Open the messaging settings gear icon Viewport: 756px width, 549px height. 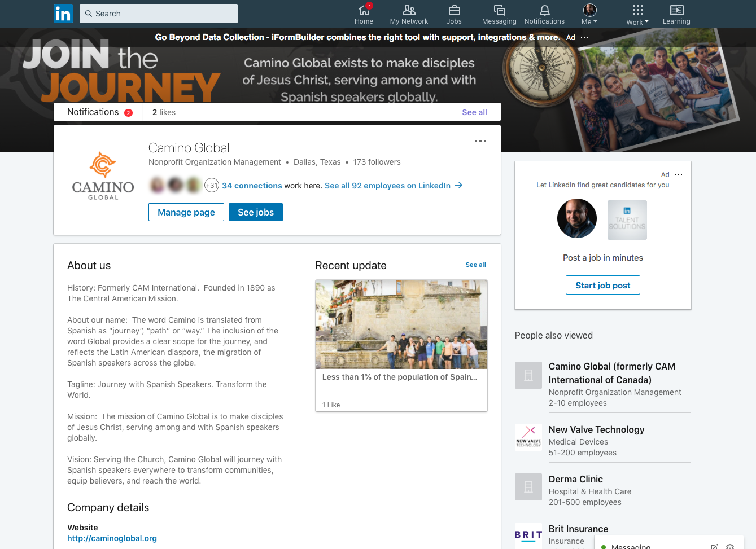pos(730,547)
